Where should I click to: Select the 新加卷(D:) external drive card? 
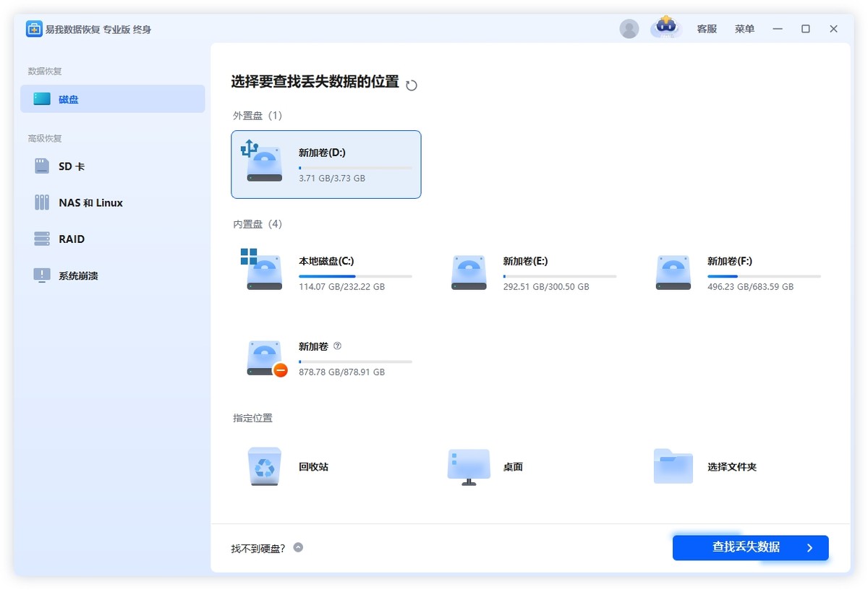[x=325, y=164]
